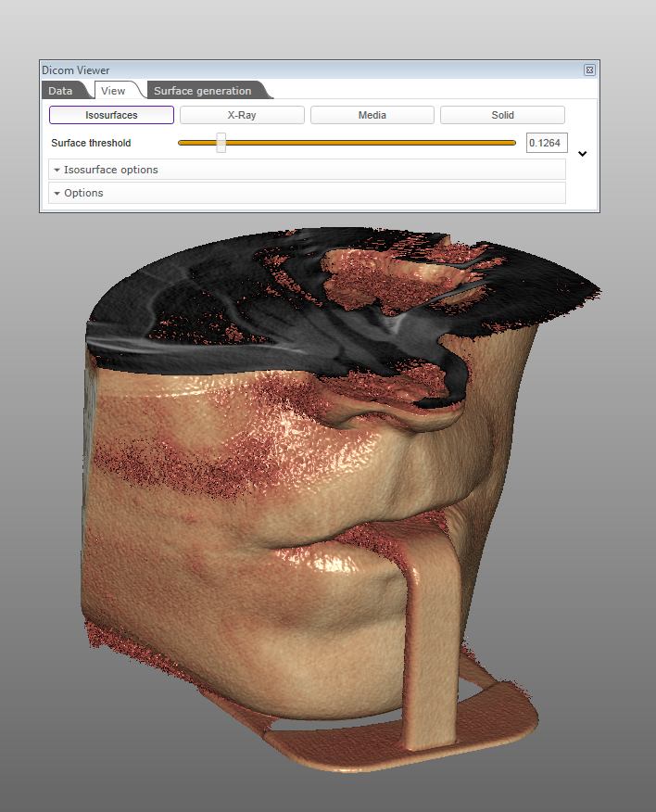Image resolution: width=656 pixels, height=812 pixels.
Task: Expand Isosurface options section
Action: 307,170
